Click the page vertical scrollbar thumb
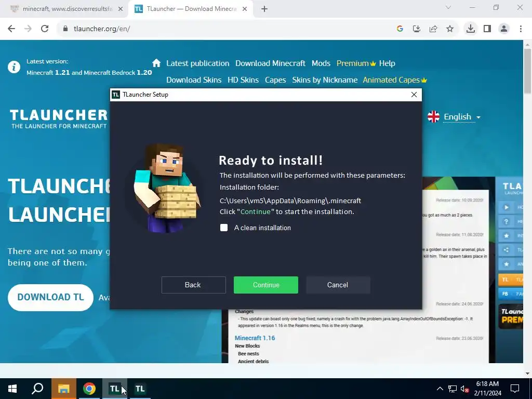This screenshot has height=399, width=532. tap(527, 71)
